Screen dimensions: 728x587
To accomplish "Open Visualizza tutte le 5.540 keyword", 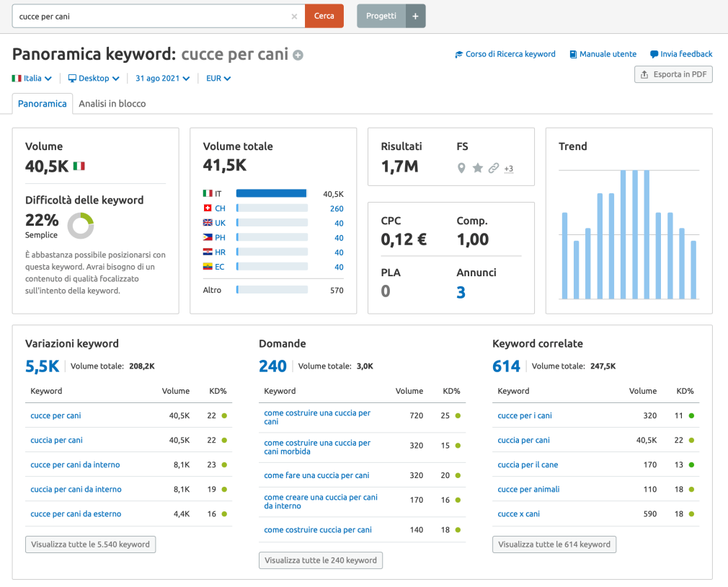I will click(x=91, y=544).
